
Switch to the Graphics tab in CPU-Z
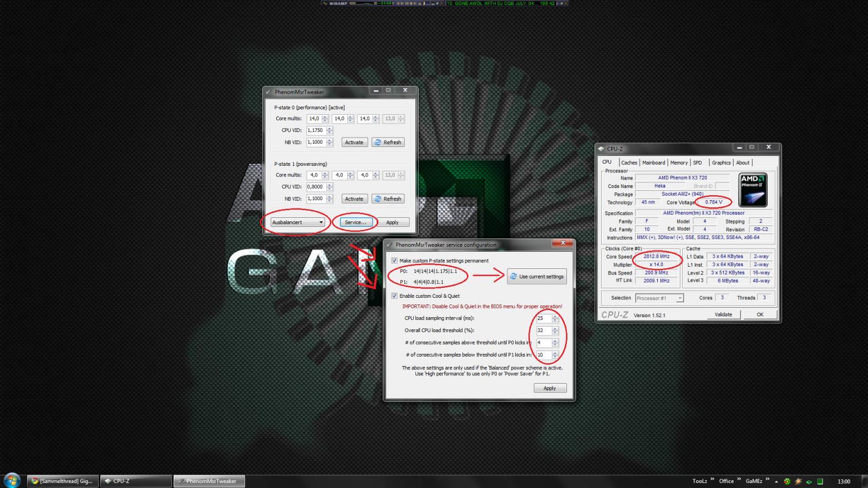coord(721,162)
